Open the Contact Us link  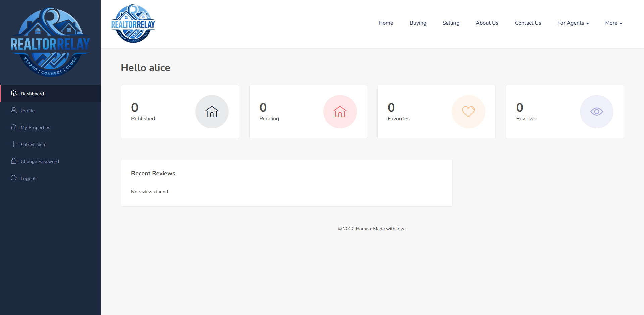click(x=528, y=23)
